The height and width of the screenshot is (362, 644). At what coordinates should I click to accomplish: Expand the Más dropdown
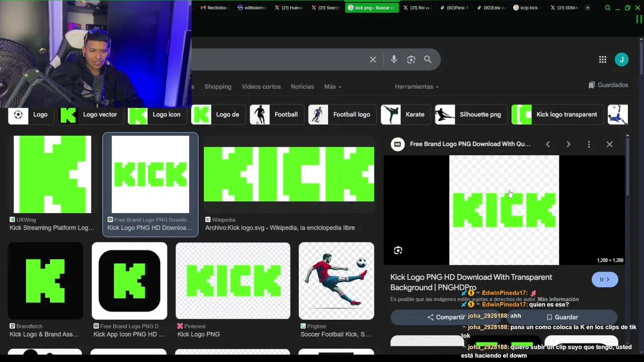point(333,86)
